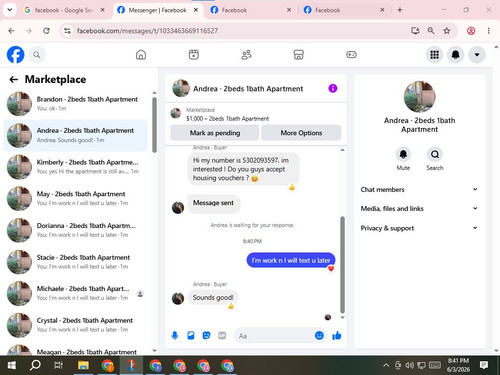This screenshot has height=375, width=500.
Task: Open File Explorer from taskbar
Action: tap(83, 366)
